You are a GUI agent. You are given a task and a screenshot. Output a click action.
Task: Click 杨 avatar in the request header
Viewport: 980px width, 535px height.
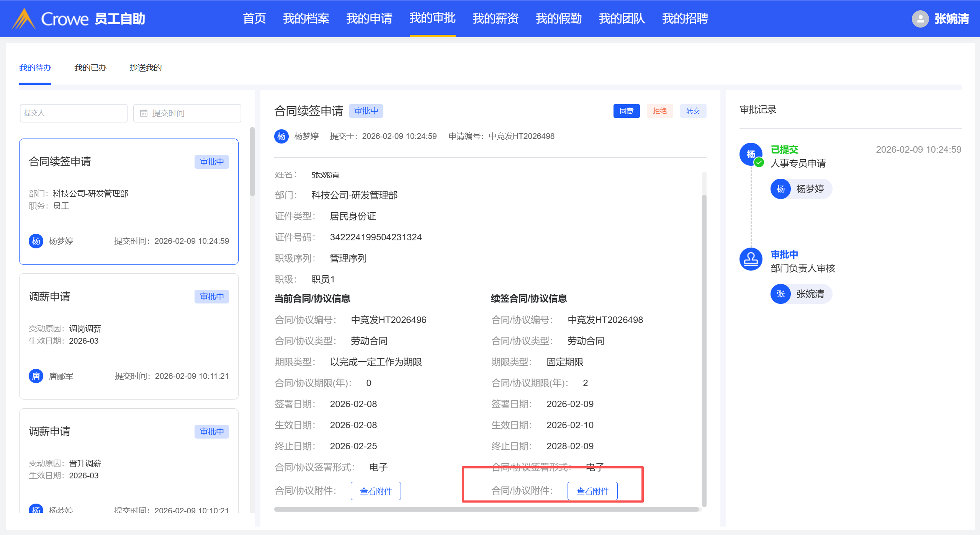pyautogui.click(x=281, y=136)
